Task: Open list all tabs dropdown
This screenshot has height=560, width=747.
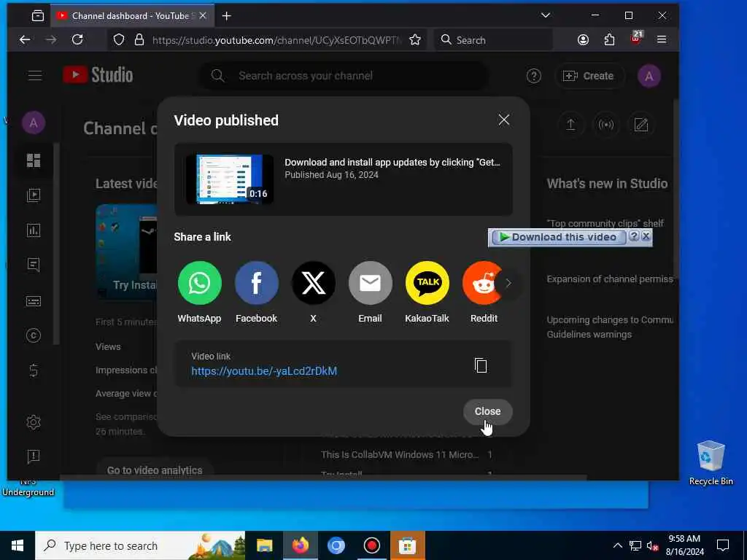Action: [x=546, y=16]
